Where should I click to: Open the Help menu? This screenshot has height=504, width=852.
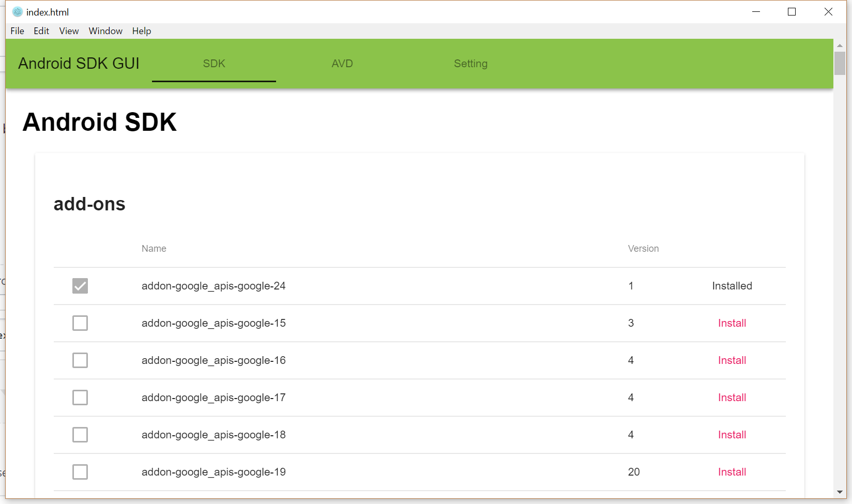coord(142,31)
